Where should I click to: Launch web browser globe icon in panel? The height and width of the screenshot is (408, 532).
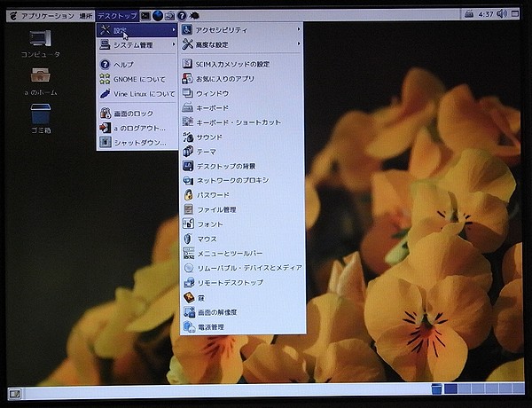point(158,16)
